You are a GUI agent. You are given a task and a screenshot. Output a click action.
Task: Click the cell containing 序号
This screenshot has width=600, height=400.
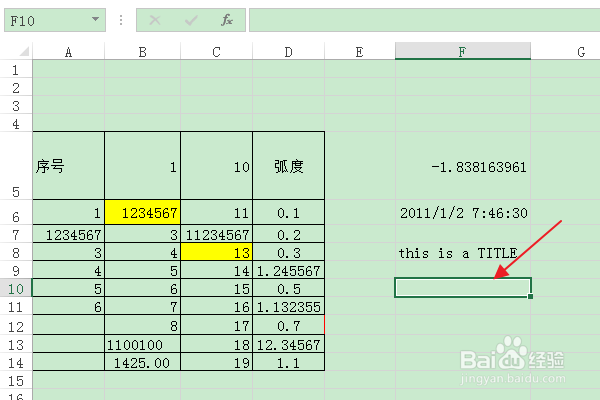tap(68, 166)
